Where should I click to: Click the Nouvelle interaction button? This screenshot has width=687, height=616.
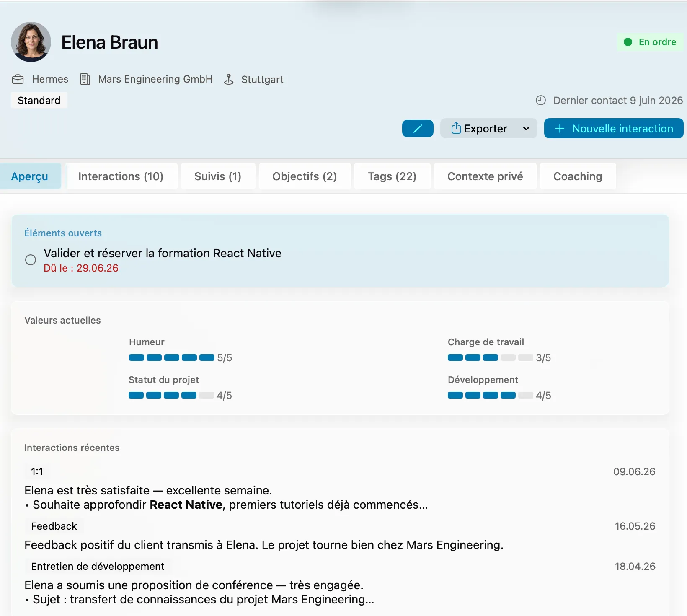[614, 128]
